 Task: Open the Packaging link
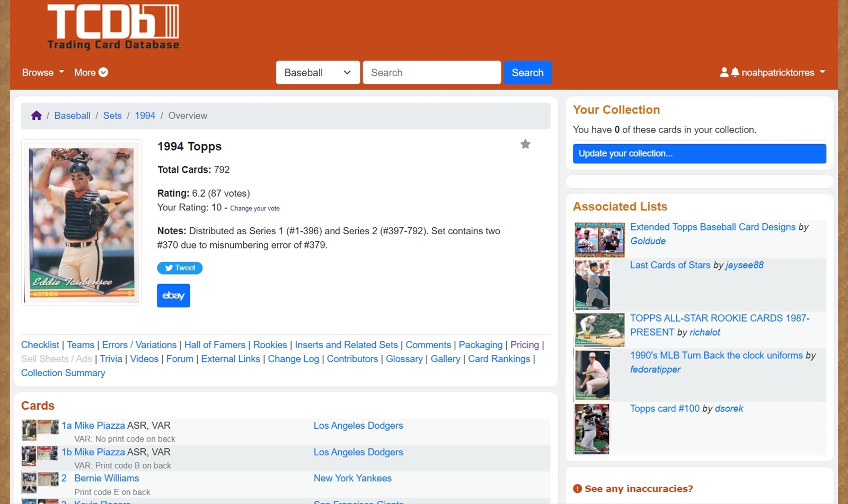(481, 344)
